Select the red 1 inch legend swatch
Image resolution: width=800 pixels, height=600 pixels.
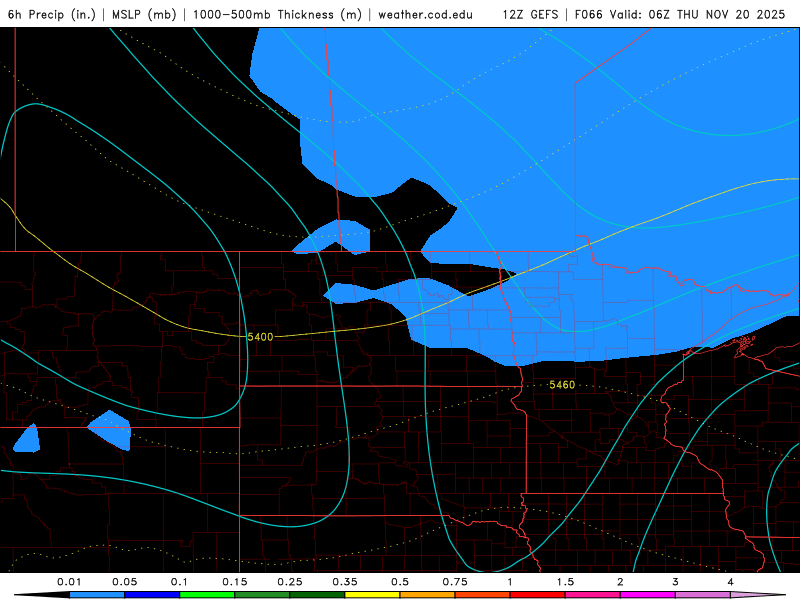538,595
